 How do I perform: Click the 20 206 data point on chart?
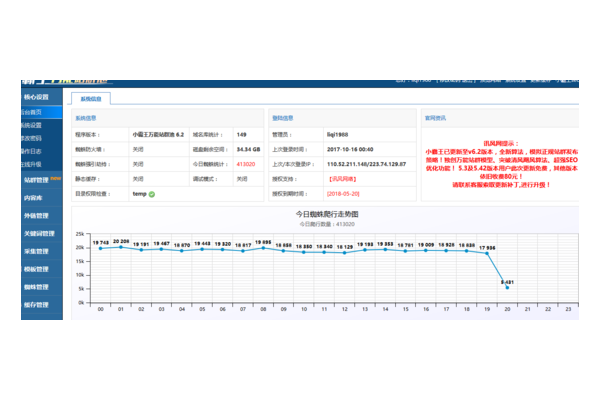pos(121,247)
